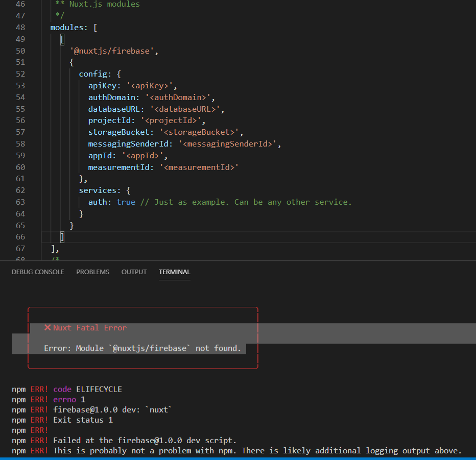Click the 'modules' property name

click(66, 28)
